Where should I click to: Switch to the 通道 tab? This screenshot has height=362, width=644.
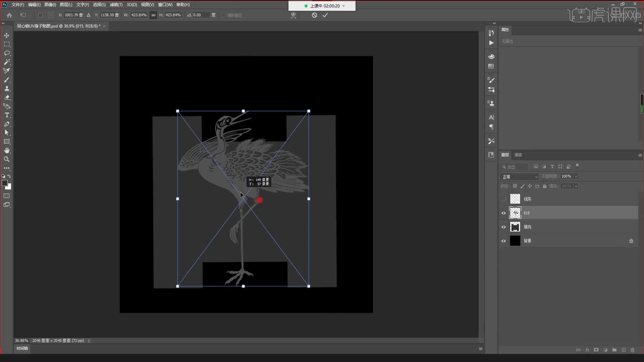(518, 155)
